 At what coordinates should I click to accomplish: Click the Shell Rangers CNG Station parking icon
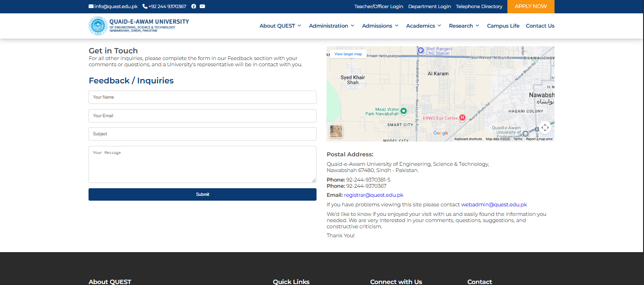tap(420, 50)
